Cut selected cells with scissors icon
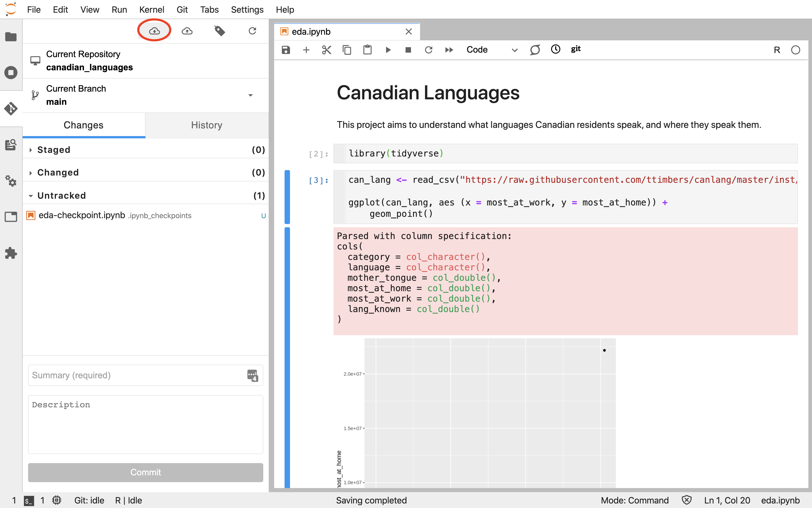This screenshot has width=812, height=508. click(x=326, y=50)
